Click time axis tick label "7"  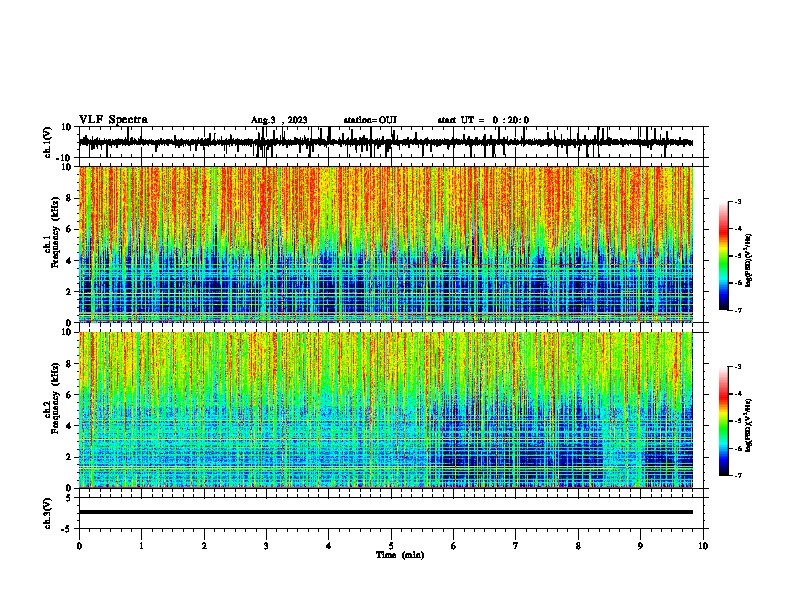[516, 546]
